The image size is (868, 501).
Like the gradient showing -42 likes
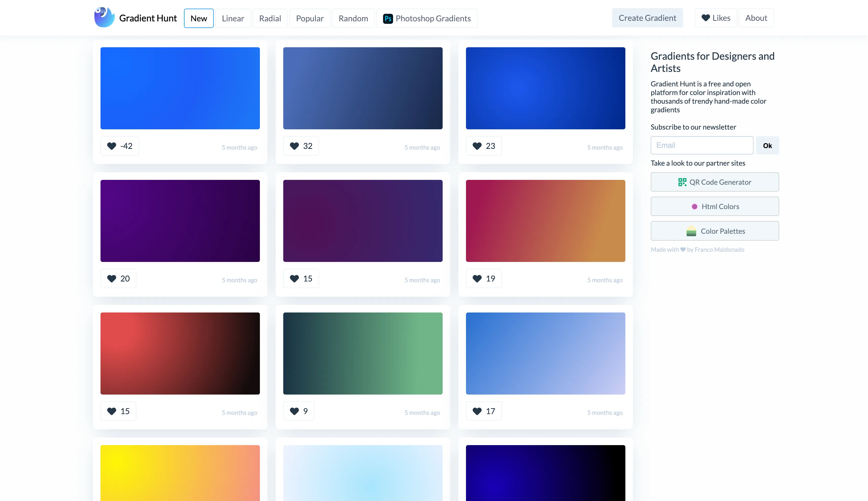pos(120,146)
